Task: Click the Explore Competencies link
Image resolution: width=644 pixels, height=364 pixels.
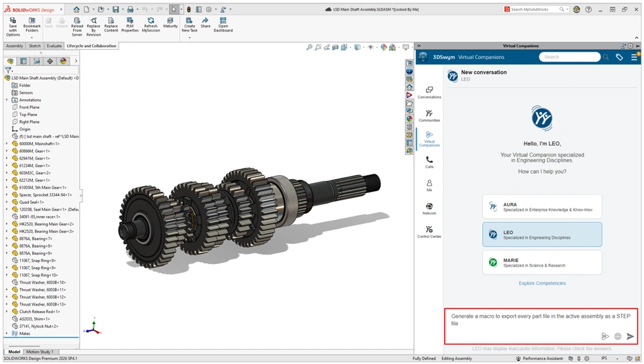Action: [x=542, y=283]
